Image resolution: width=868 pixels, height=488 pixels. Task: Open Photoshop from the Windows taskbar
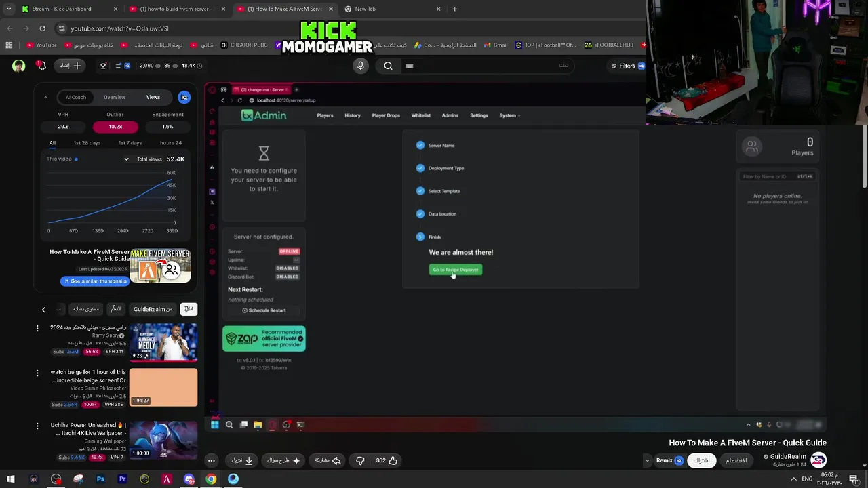pos(100,479)
